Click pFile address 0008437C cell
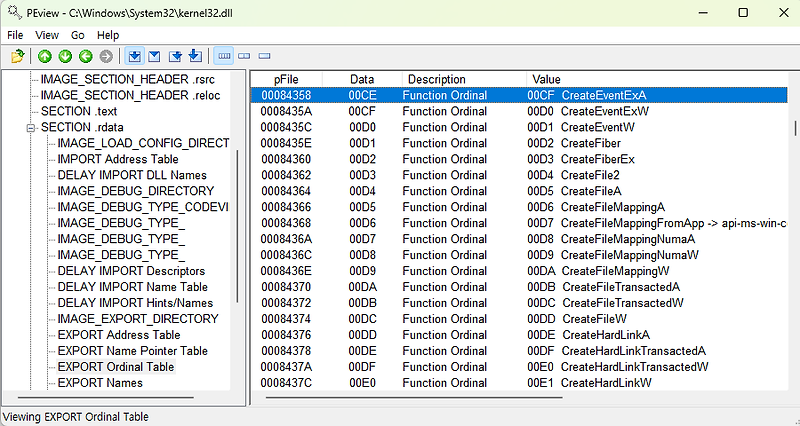This screenshot has width=800, height=426. 286,383
